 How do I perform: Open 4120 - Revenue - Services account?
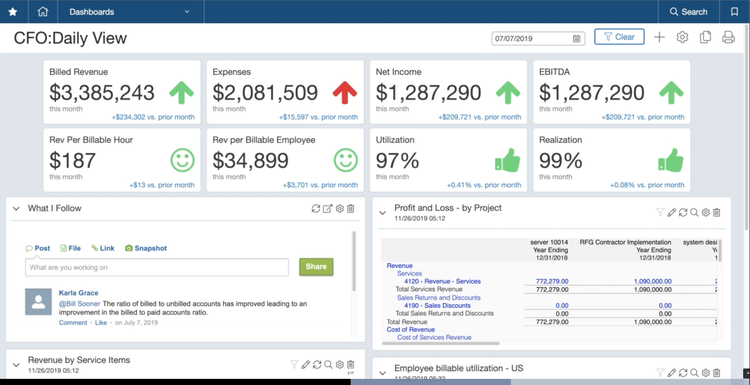442,282
